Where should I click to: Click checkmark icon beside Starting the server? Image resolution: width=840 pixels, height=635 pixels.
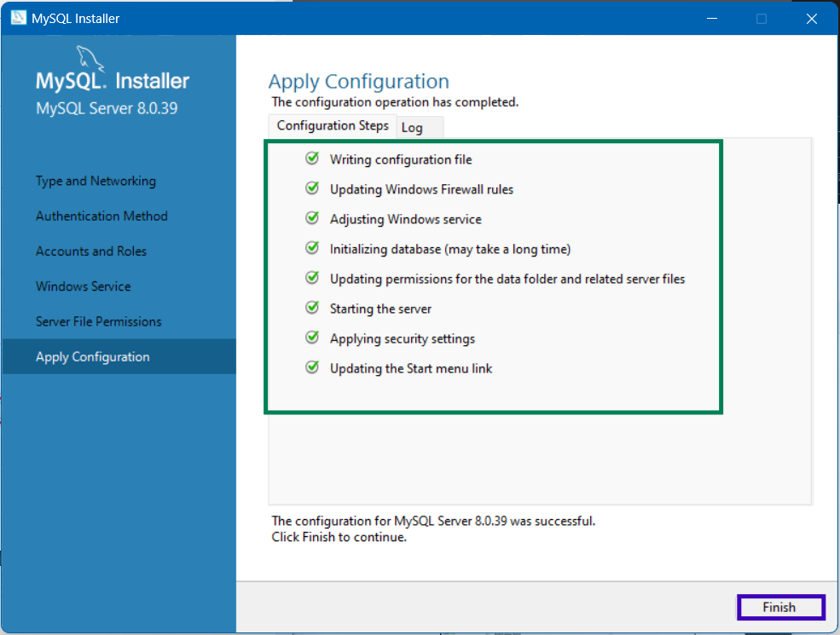[312, 308]
